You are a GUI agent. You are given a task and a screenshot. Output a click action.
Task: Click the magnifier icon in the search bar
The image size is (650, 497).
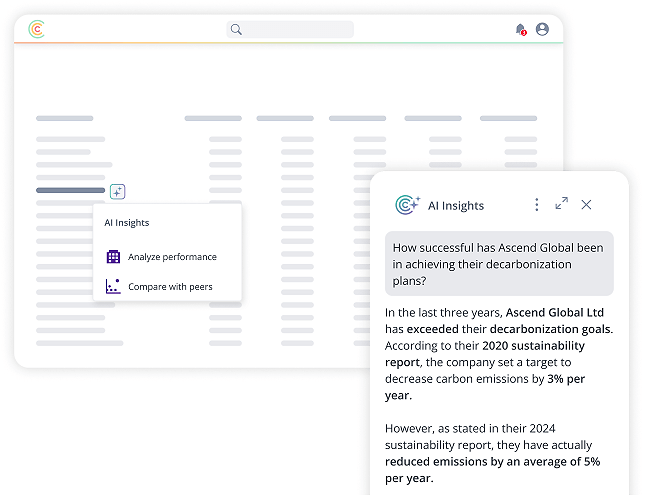click(x=236, y=29)
